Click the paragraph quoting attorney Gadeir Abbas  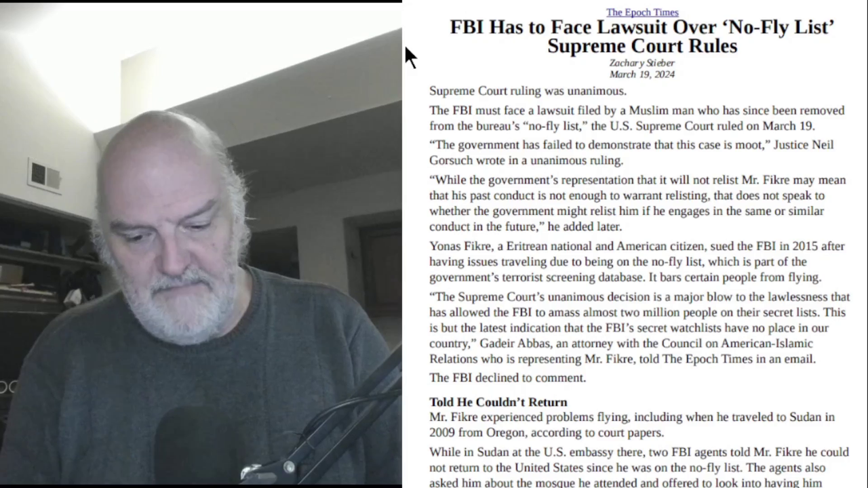639,328
